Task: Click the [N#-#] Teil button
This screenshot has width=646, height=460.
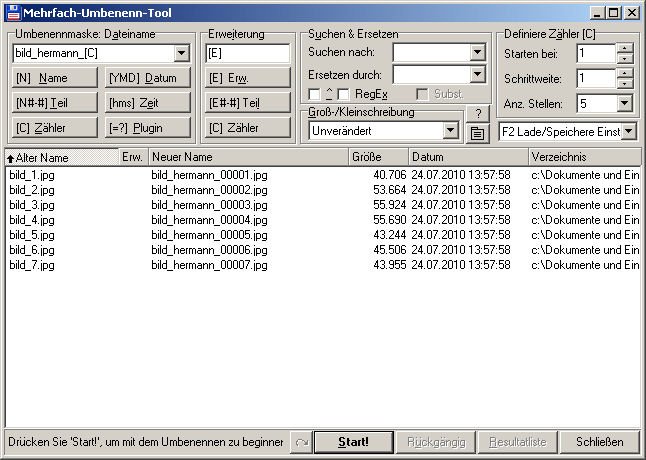Action: point(55,103)
